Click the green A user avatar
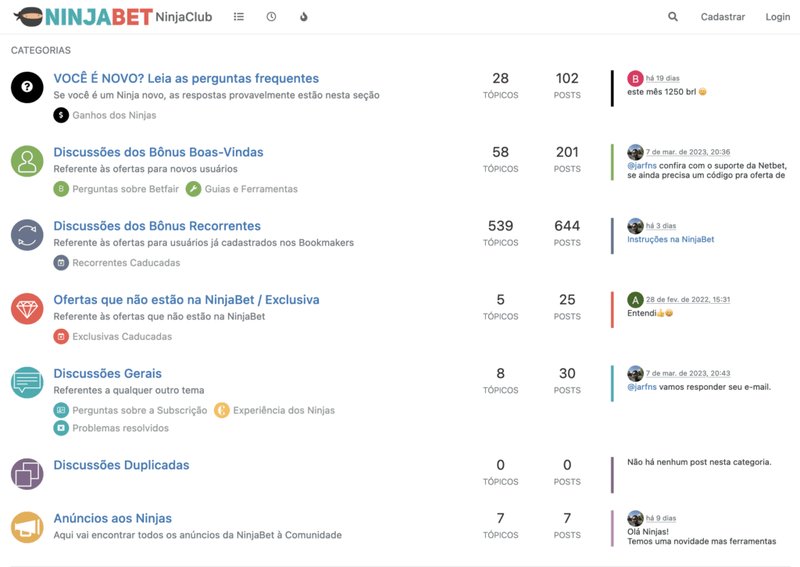Image resolution: width=800 pixels, height=567 pixels. pos(635,300)
